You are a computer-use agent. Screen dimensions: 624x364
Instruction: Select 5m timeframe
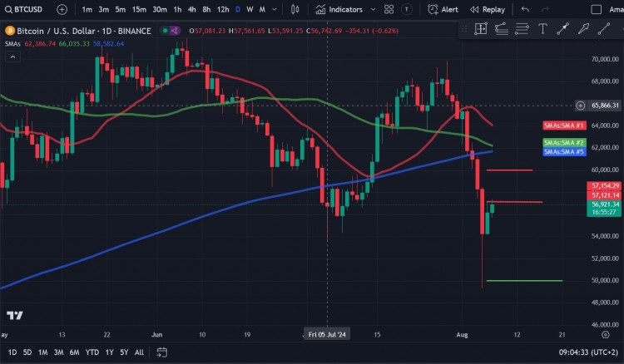coord(121,9)
